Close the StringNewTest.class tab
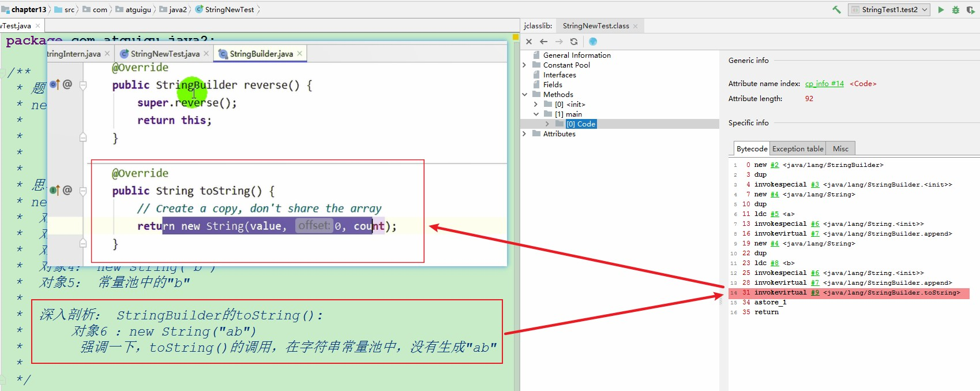 coord(636,26)
